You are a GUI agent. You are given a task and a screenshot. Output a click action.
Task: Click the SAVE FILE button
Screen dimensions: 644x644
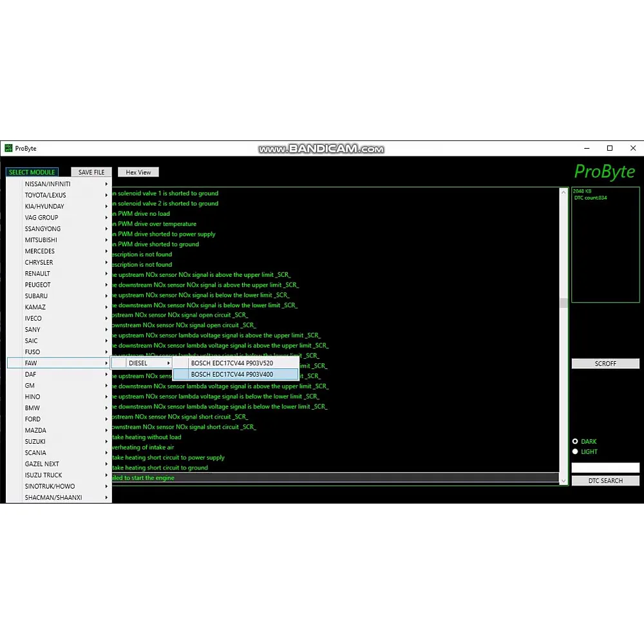91,172
